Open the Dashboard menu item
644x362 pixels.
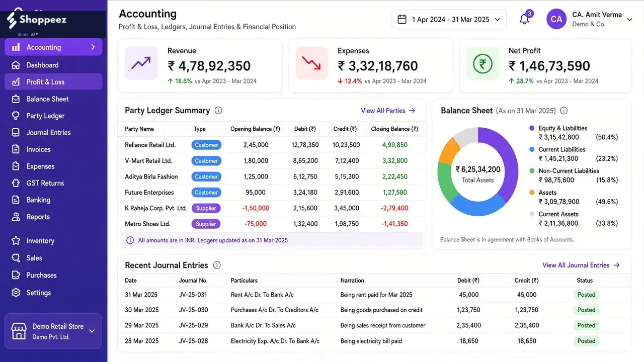[53, 65]
